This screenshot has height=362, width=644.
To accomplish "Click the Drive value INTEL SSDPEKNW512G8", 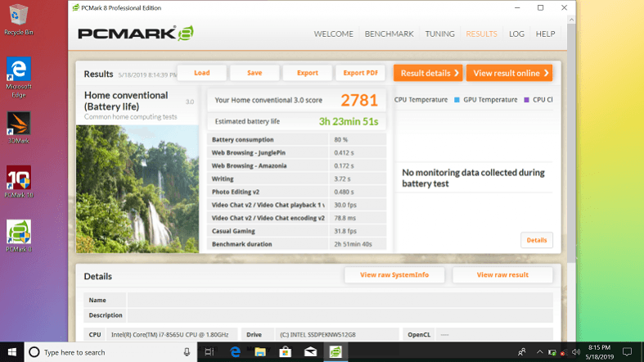I will [317, 334].
